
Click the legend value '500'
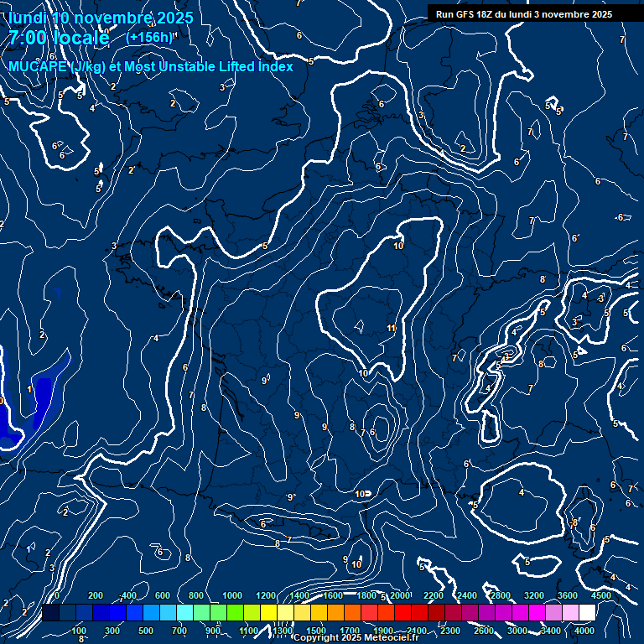pyautogui.click(x=146, y=631)
